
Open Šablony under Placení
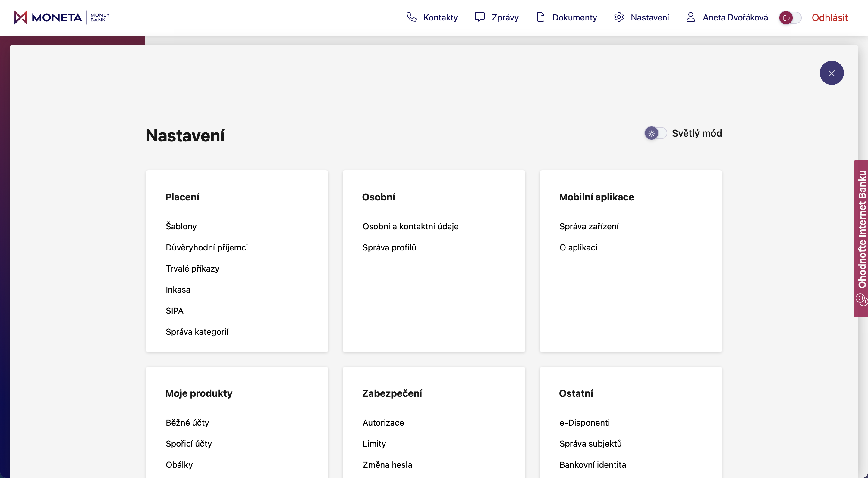coord(181,226)
